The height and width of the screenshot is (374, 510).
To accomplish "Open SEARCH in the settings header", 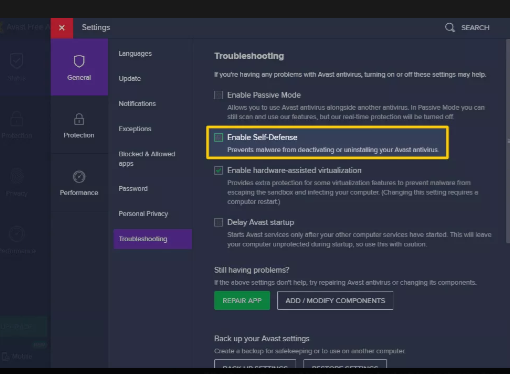I will tap(475, 28).
